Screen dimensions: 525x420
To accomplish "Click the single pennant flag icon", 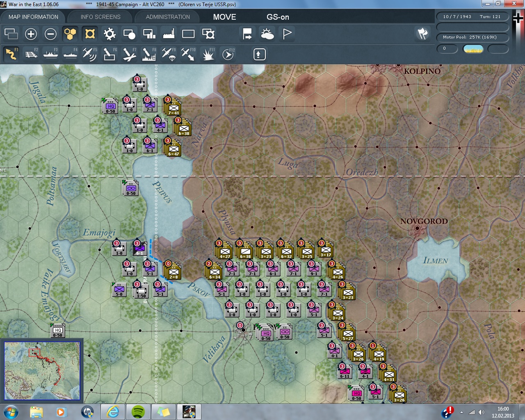I will [287, 34].
